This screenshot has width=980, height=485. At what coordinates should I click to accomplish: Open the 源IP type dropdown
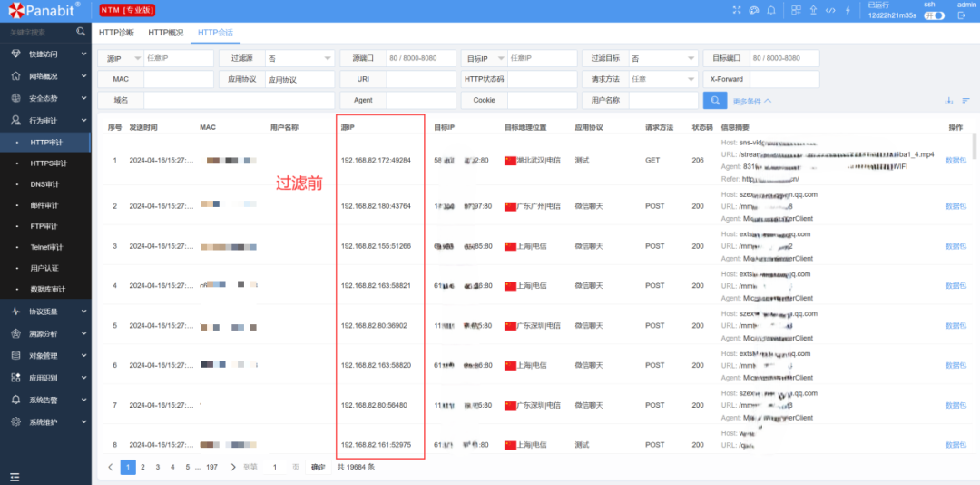pyautogui.click(x=121, y=58)
